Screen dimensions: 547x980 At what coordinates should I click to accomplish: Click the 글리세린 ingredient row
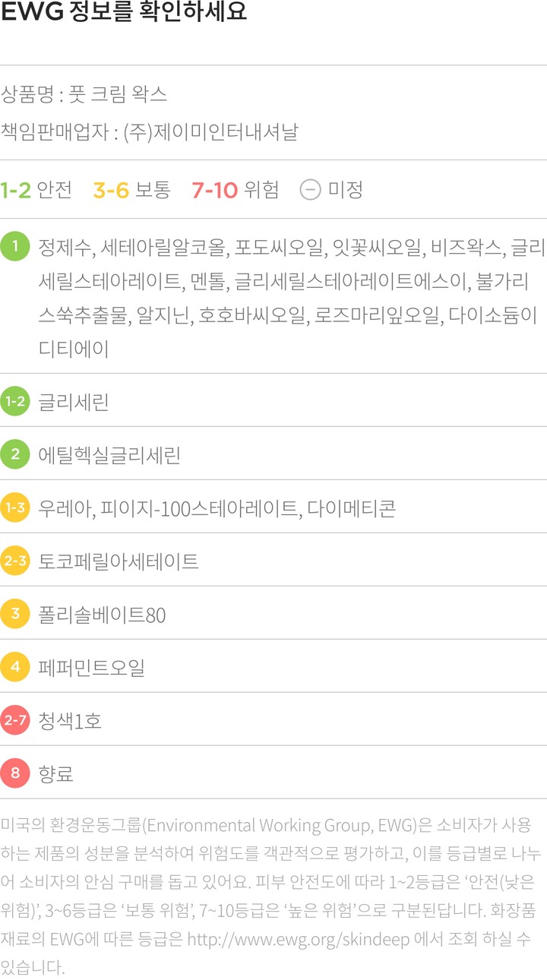click(74, 402)
